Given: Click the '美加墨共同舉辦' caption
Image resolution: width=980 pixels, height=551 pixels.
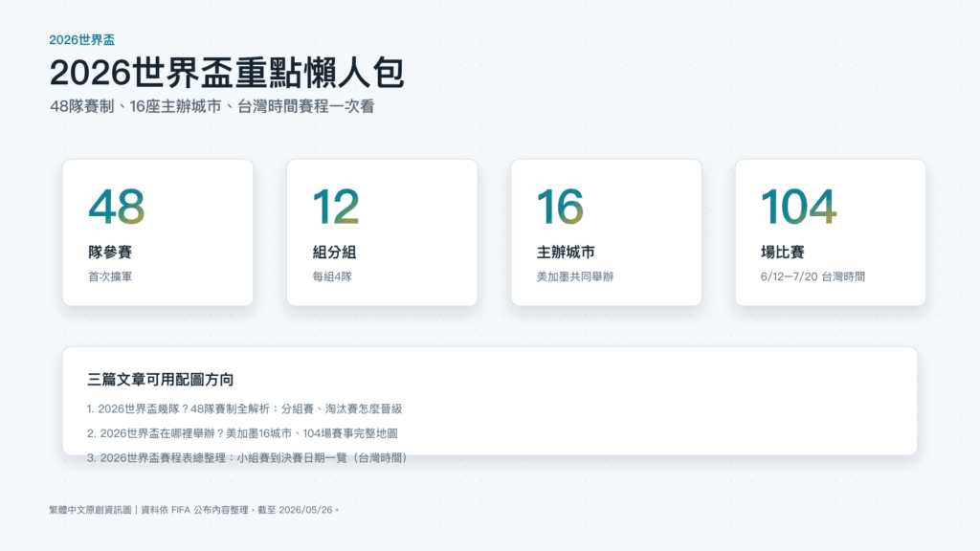Looking at the screenshot, I should 575,276.
